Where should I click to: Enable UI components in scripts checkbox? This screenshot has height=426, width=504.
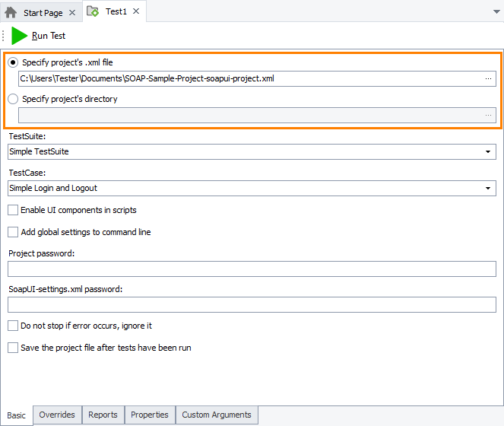(13, 210)
